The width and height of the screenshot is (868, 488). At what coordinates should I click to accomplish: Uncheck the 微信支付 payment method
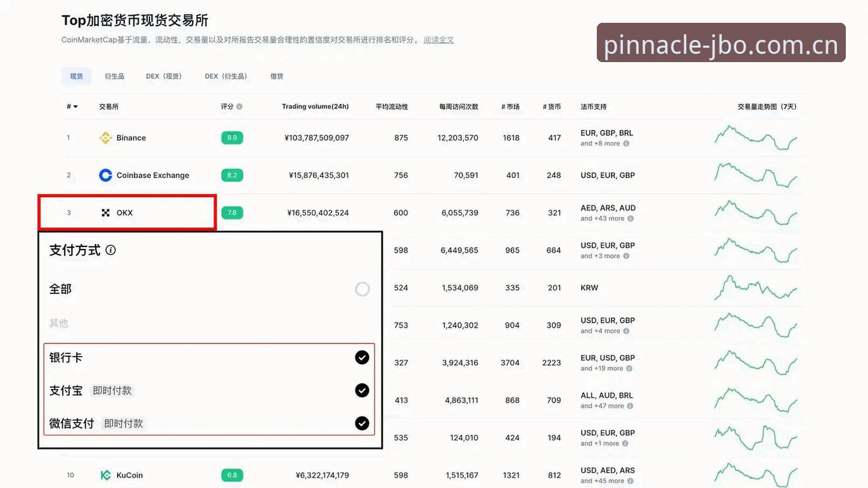pos(362,423)
